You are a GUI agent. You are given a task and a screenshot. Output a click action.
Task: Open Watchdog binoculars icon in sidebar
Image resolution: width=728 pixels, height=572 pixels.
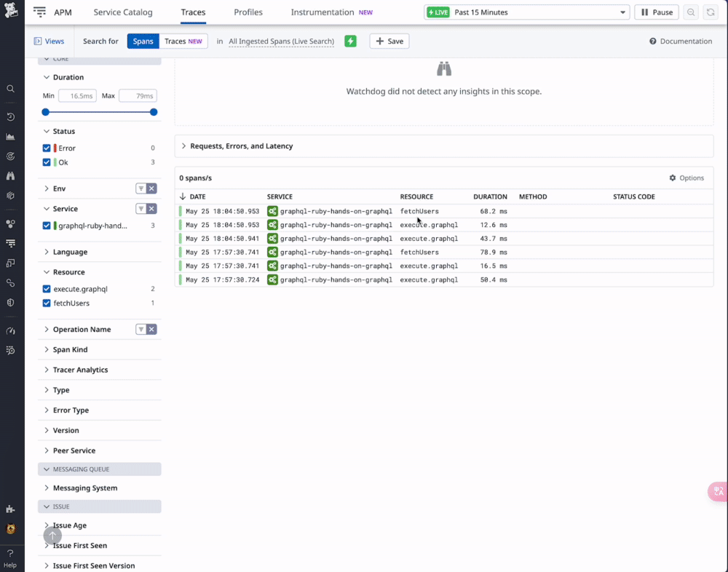tap(10, 176)
